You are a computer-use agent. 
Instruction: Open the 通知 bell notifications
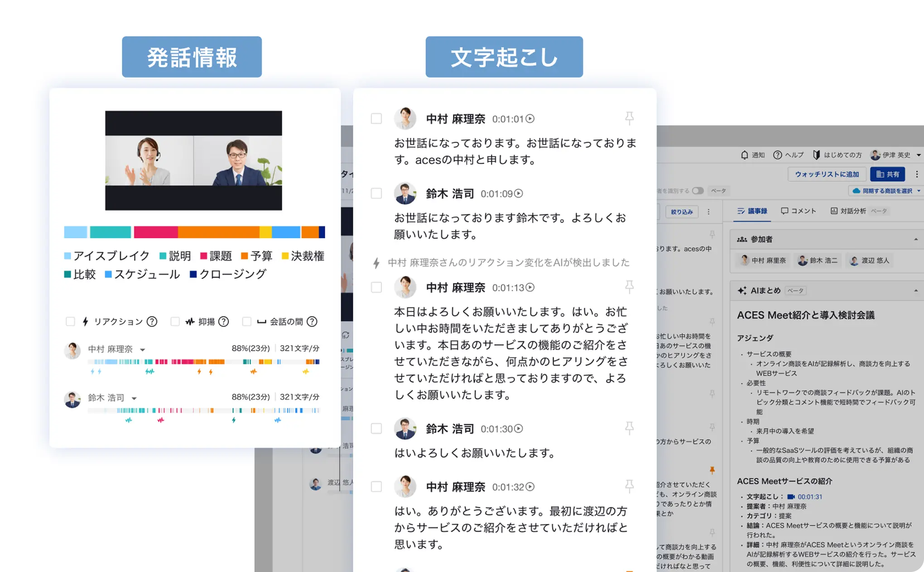click(x=744, y=155)
